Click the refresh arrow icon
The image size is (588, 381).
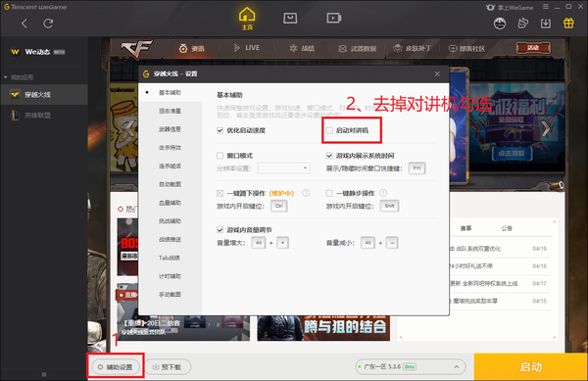48,24
